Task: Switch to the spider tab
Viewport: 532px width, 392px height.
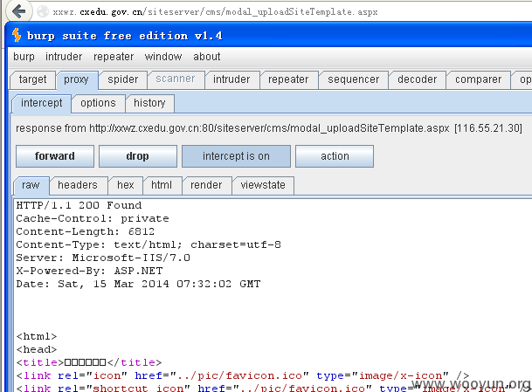Action: coord(123,79)
